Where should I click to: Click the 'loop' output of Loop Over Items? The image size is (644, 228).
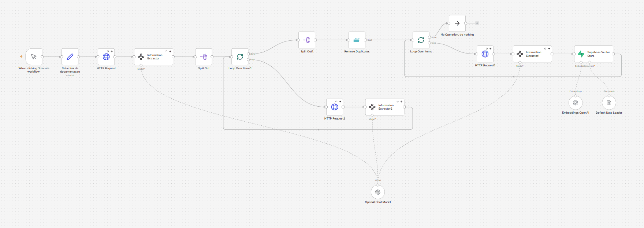coord(429,43)
